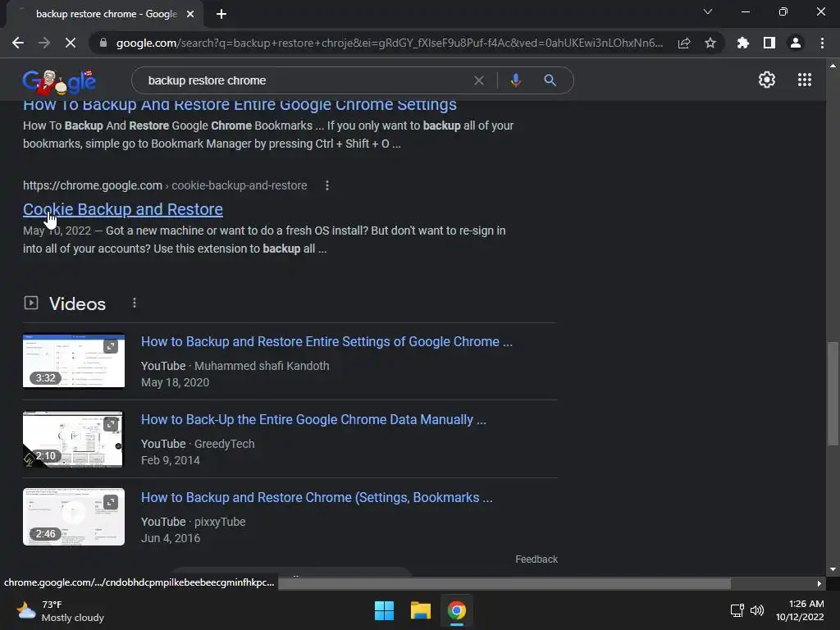Click the URL address bar
Viewport: 840px width, 630px height.
point(390,43)
